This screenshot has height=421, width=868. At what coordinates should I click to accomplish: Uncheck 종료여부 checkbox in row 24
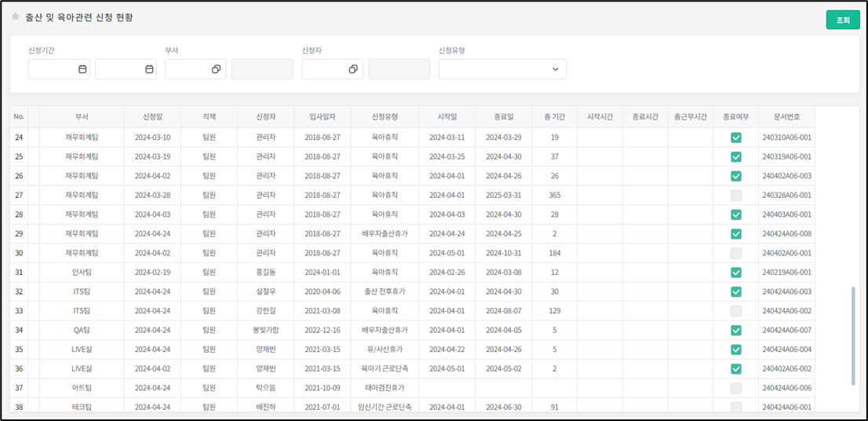coord(735,137)
